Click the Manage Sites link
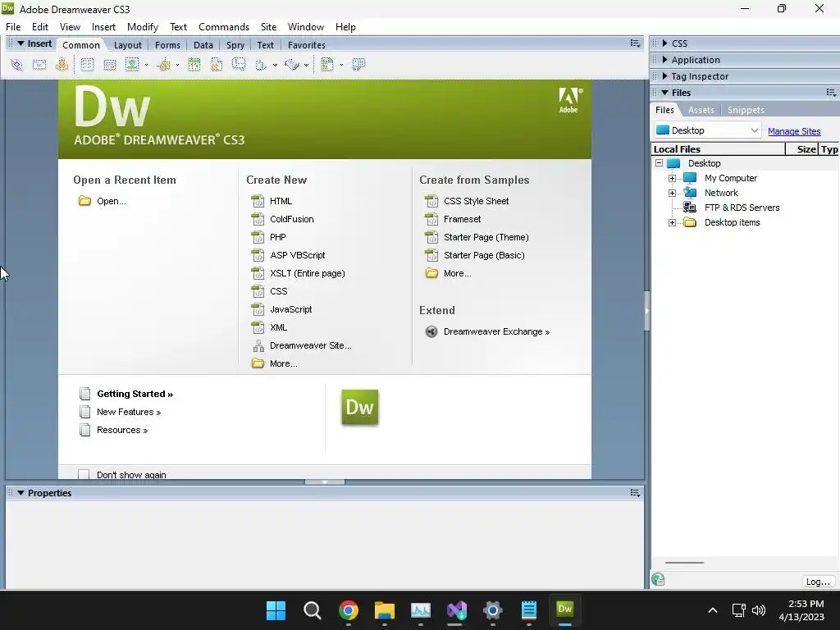The height and width of the screenshot is (630, 840). [794, 131]
